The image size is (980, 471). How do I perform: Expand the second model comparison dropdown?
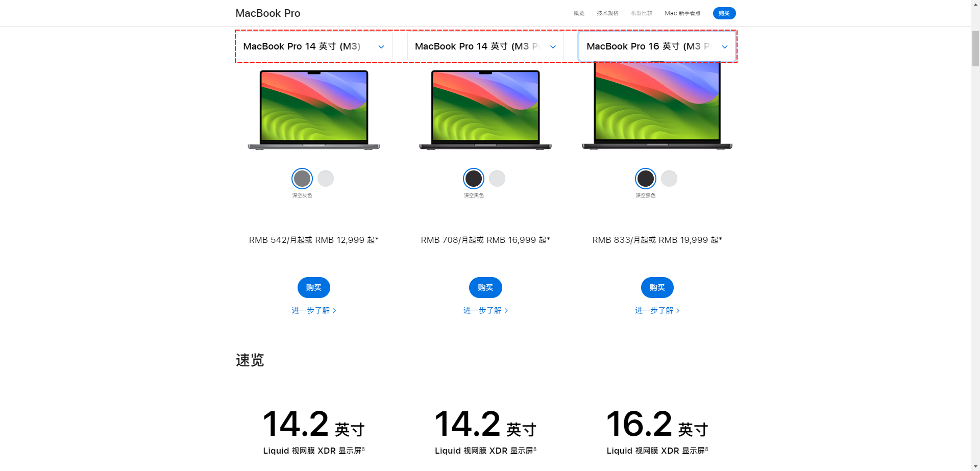point(485,46)
